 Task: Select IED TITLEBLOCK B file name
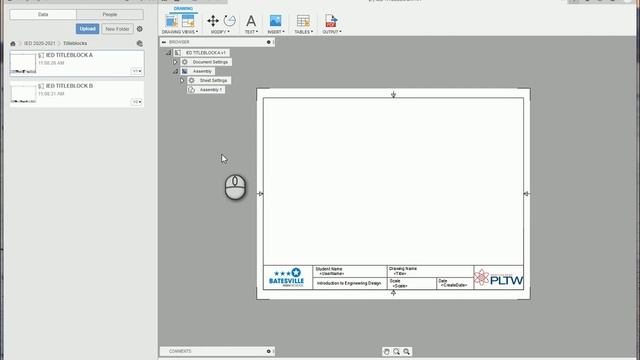(x=69, y=86)
